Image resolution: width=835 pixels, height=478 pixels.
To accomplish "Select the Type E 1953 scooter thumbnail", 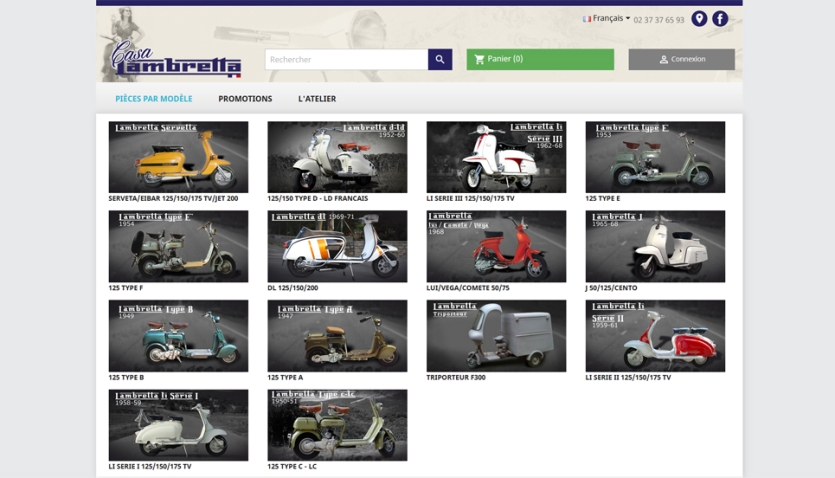I will [x=655, y=157].
